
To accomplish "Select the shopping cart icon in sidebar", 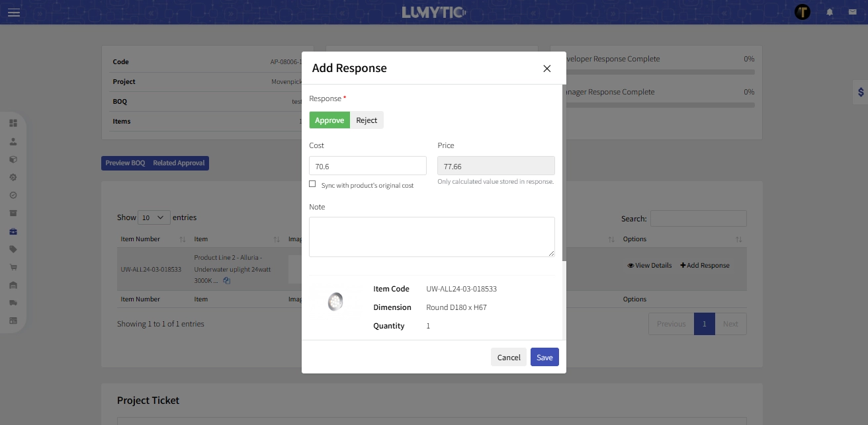I will coord(14,266).
